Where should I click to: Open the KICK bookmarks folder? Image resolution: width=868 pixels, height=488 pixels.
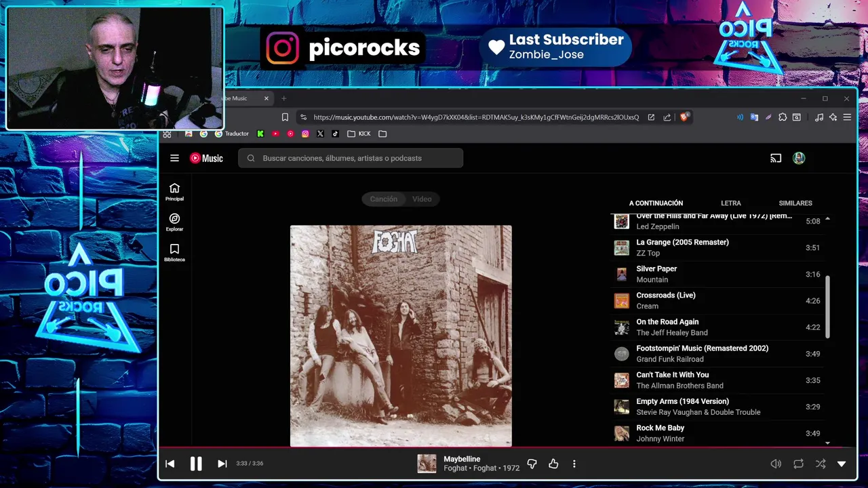tap(359, 134)
